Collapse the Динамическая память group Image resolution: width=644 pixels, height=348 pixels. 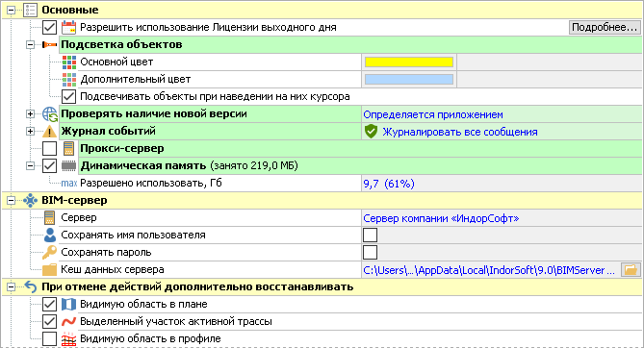click(x=31, y=165)
